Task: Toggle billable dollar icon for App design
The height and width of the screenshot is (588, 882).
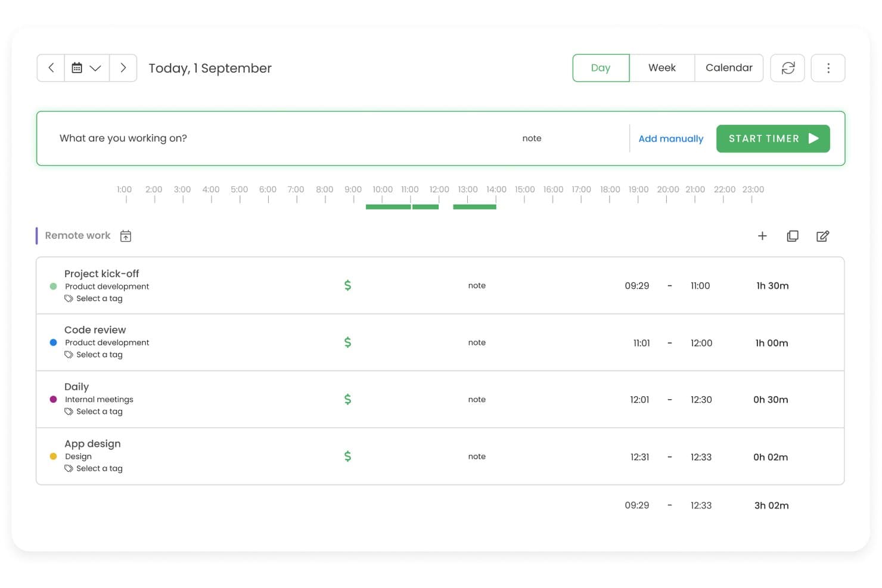Action: tap(348, 456)
